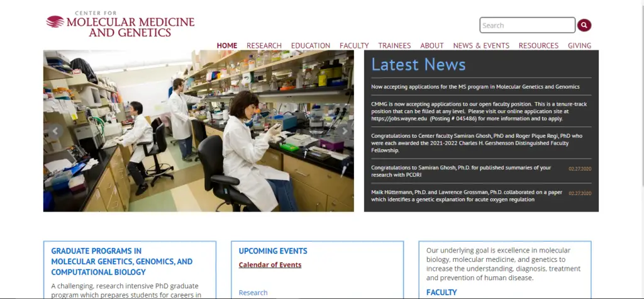Open the Samiran Ghosh PCORI news item
The image size is (644, 299).
pyautogui.click(x=461, y=171)
